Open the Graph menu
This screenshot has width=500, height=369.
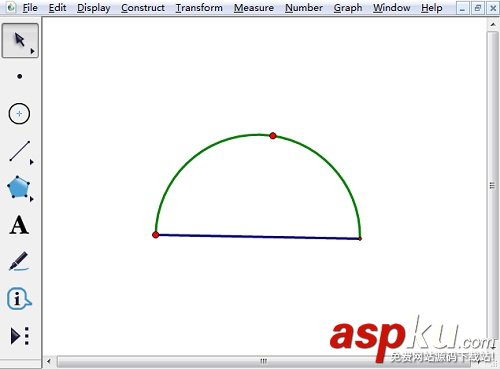coord(348,8)
